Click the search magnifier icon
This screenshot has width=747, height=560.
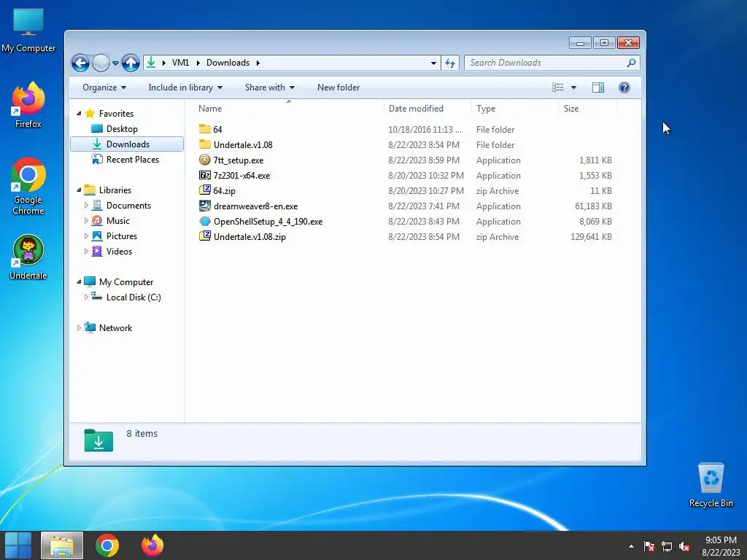pyautogui.click(x=631, y=63)
